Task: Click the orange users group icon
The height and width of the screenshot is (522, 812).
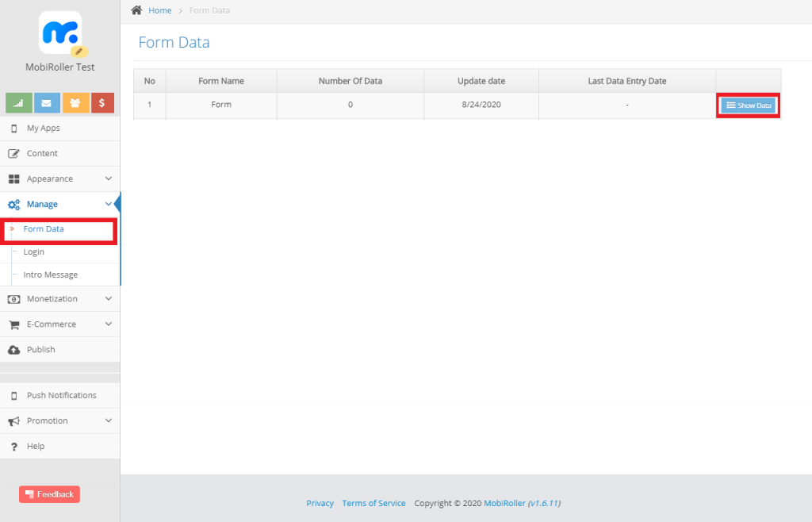Action: click(74, 102)
